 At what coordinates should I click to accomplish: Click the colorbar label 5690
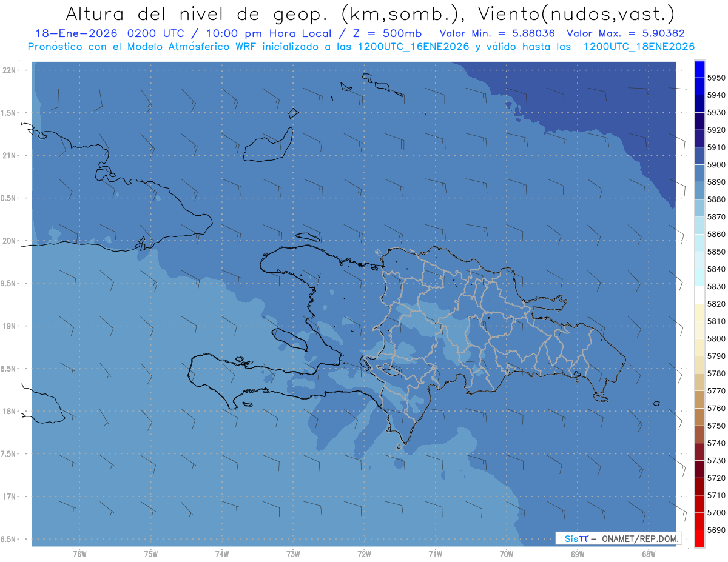click(716, 530)
